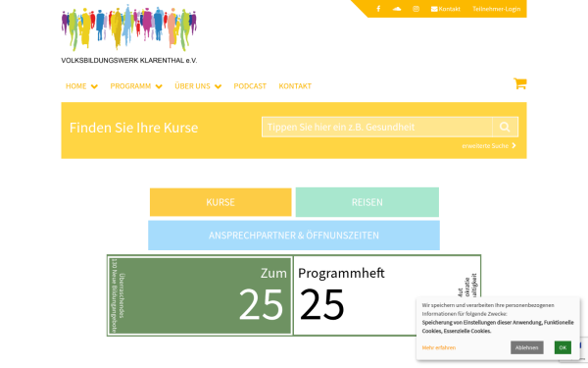The width and height of the screenshot is (588, 368).
Task: Expand the HOME dropdown chevron
Action: [x=94, y=86]
